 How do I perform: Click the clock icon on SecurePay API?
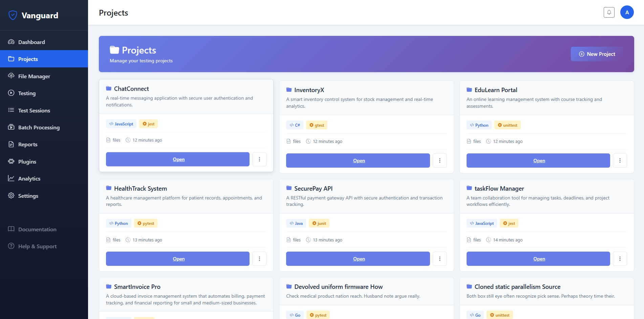click(x=308, y=240)
